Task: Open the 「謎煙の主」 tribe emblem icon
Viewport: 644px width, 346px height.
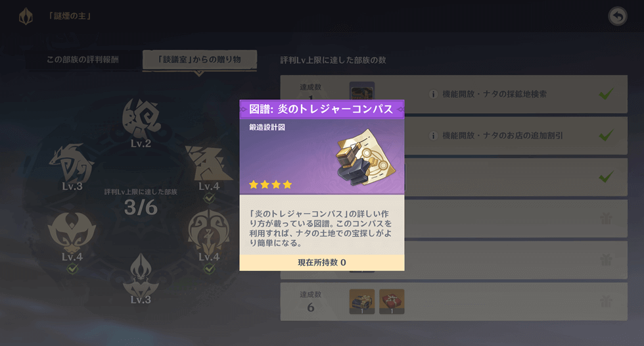Action: click(26, 16)
